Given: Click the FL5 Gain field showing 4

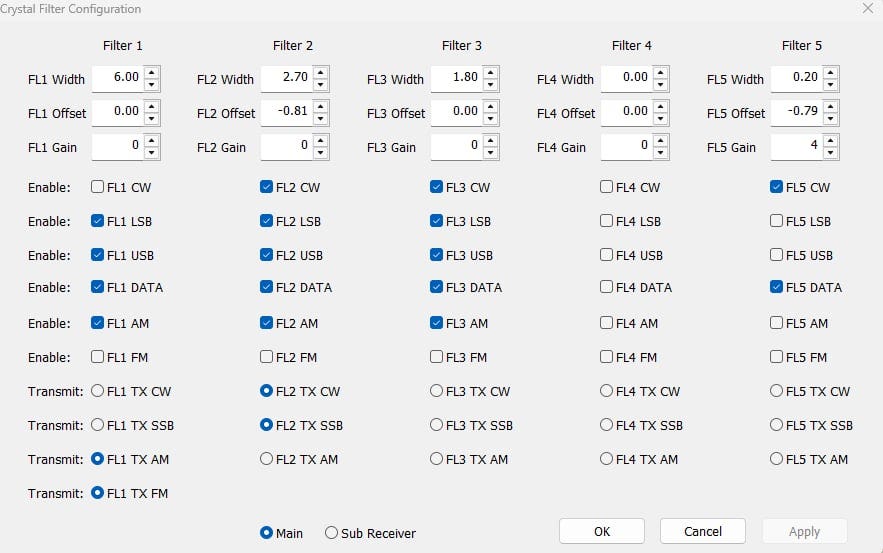Looking at the screenshot, I should [x=797, y=146].
